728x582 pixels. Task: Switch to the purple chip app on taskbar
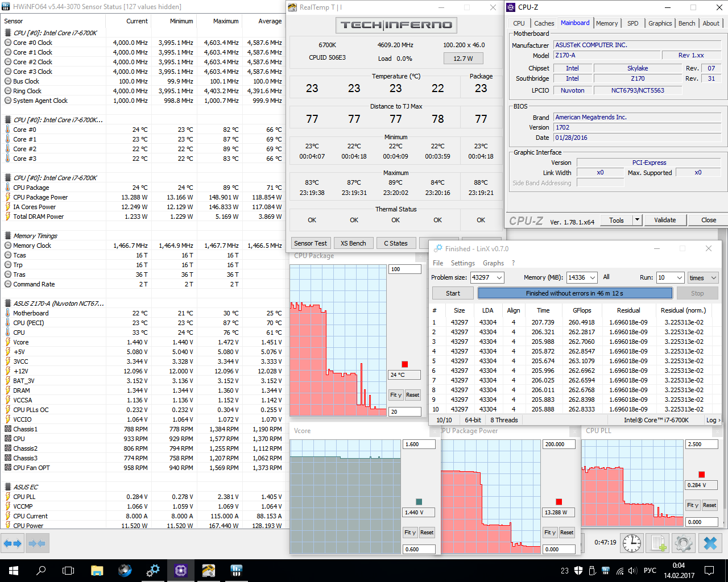coord(181,571)
